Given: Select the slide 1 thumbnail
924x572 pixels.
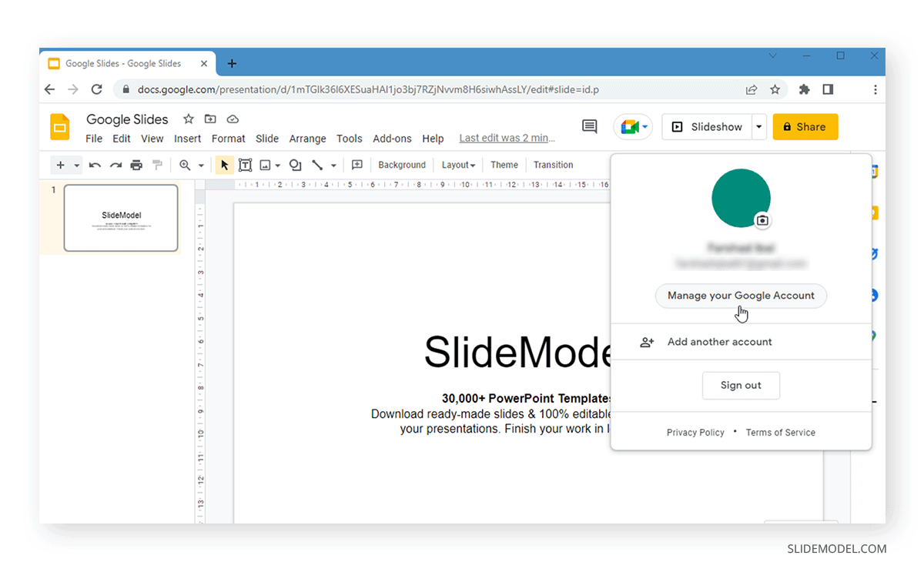Looking at the screenshot, I should [121, 218].
